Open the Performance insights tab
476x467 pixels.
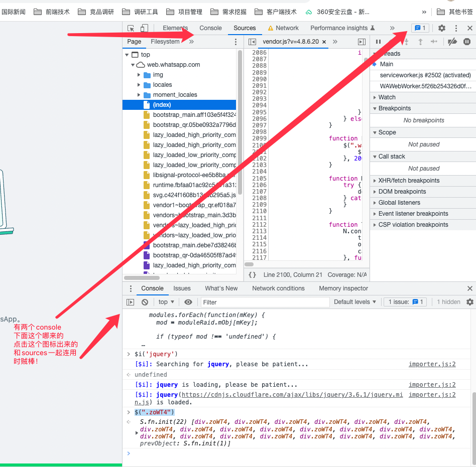click(x=342, y=28)
